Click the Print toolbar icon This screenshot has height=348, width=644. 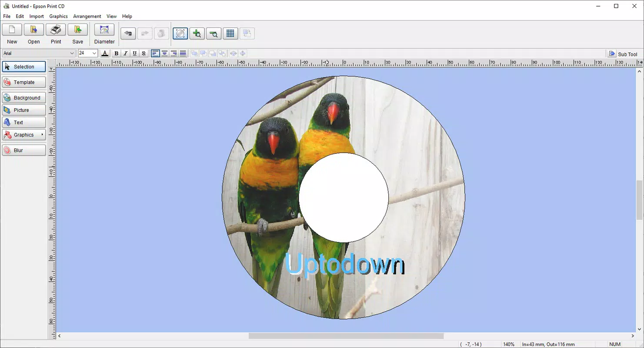[x=56, y=30]
